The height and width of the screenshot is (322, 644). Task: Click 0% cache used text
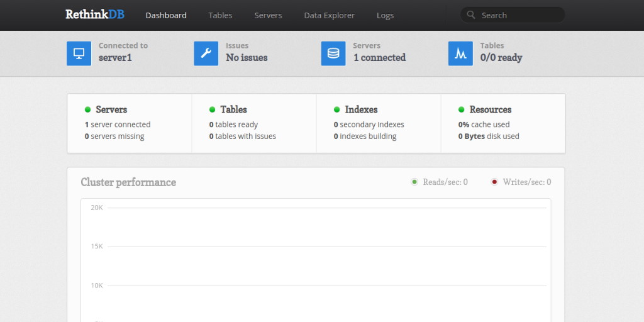coord(484,125)
